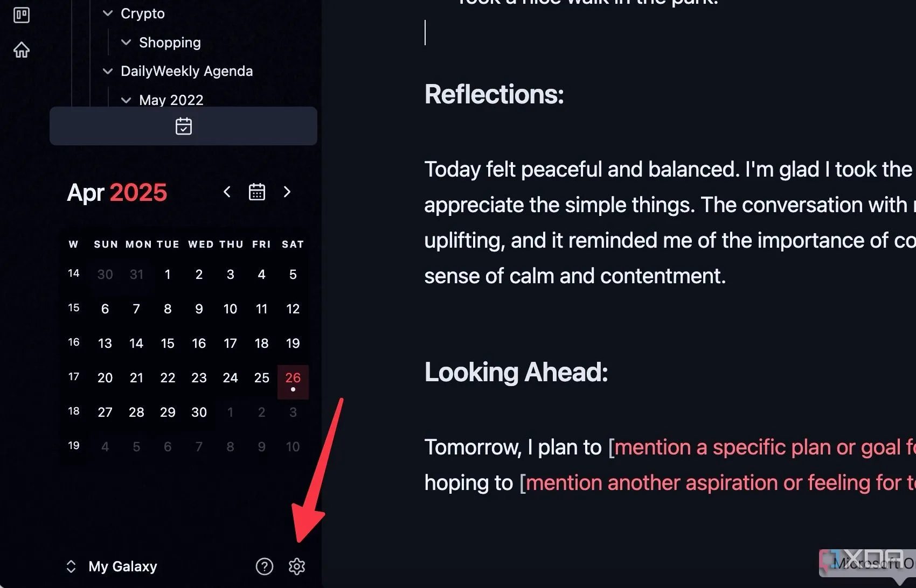Viewport: 916px width, 588px height.
Task: Open the DailyWeekly Agenda tree item
Action: [x=186, y=71]
